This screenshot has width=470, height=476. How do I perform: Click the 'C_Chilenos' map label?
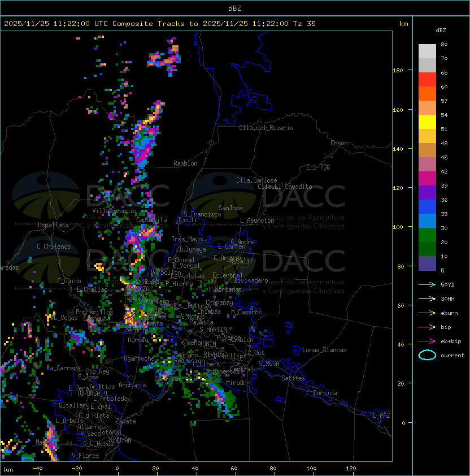pyautogui.click(x=54, y=246)
